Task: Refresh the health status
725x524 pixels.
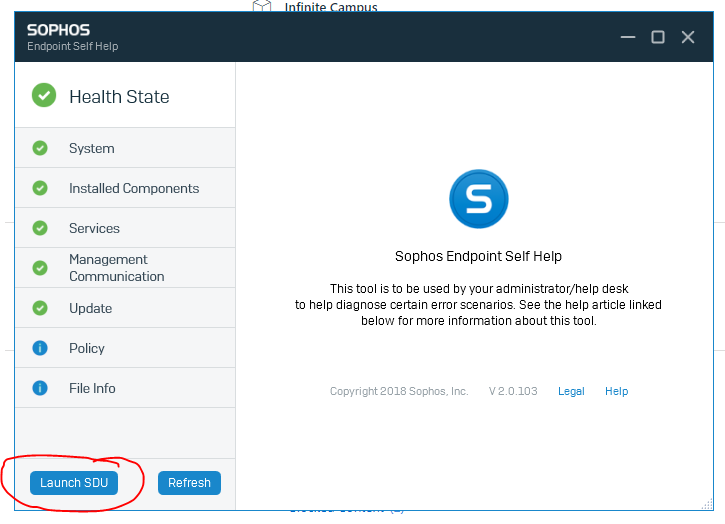Action: (189, 483)
